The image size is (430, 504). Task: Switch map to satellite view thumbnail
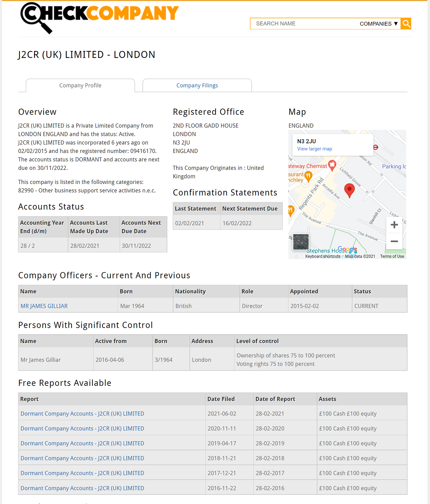(x=301, y=242)
